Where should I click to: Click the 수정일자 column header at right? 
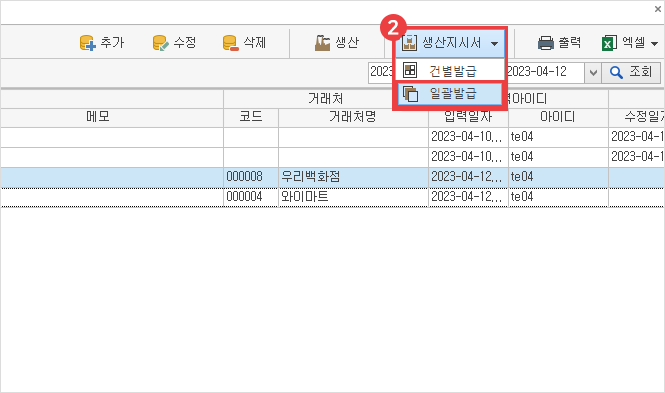637,117
